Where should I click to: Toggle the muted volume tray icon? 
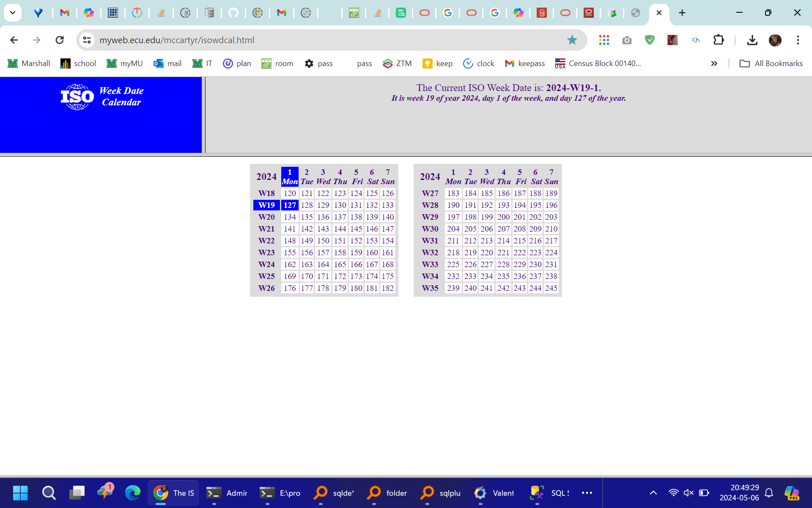pyautogui.click(x=689, y=492)
